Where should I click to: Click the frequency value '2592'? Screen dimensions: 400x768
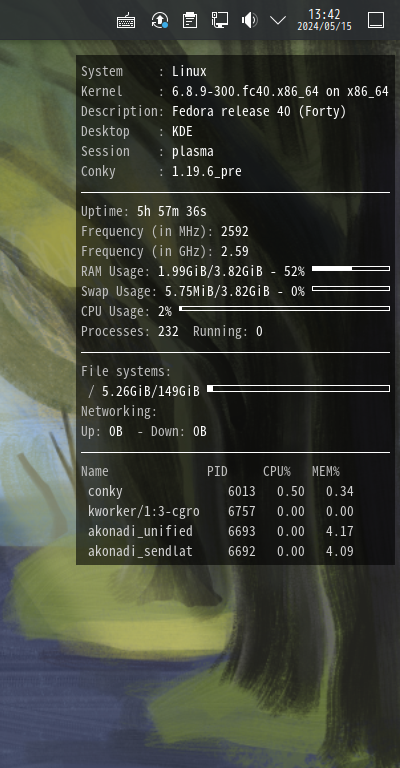[235, 232]
